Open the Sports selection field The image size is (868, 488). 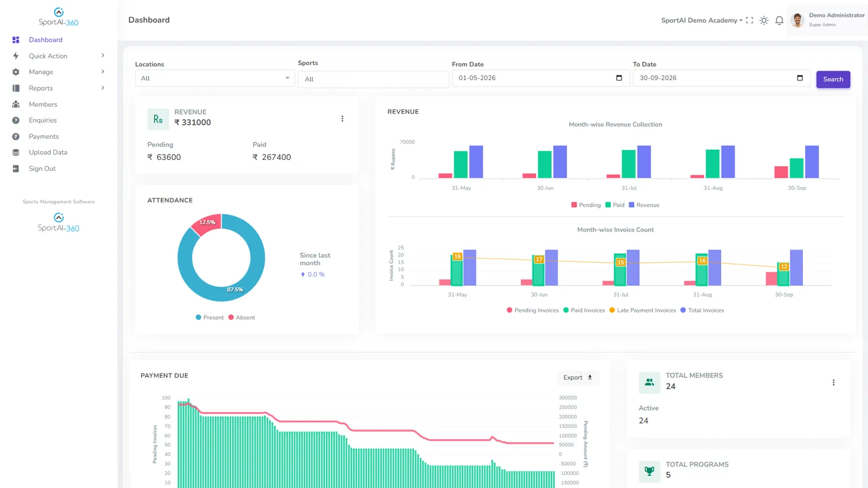pyautogui.click(x=373, y=79)
